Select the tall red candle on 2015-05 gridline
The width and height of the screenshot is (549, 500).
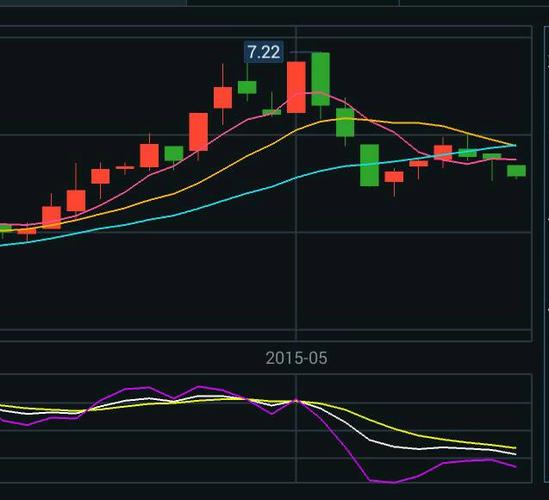(x=296, y=87)
